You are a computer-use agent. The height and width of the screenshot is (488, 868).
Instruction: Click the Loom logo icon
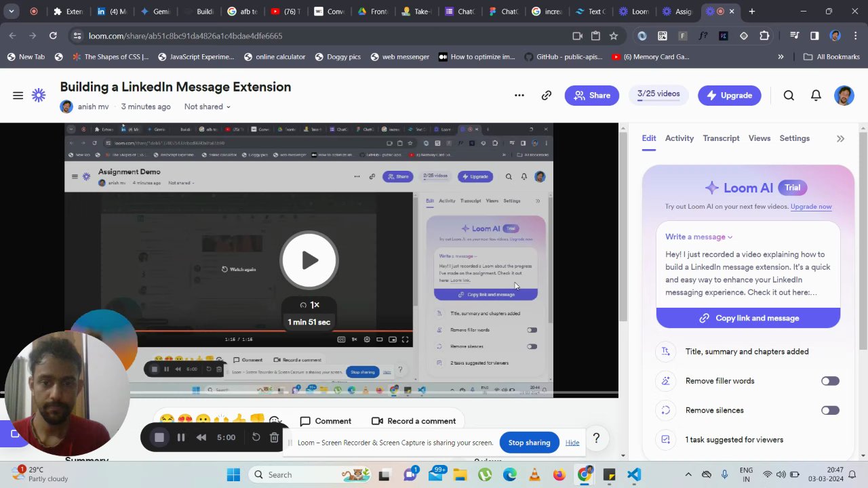(x=39, y=96)
